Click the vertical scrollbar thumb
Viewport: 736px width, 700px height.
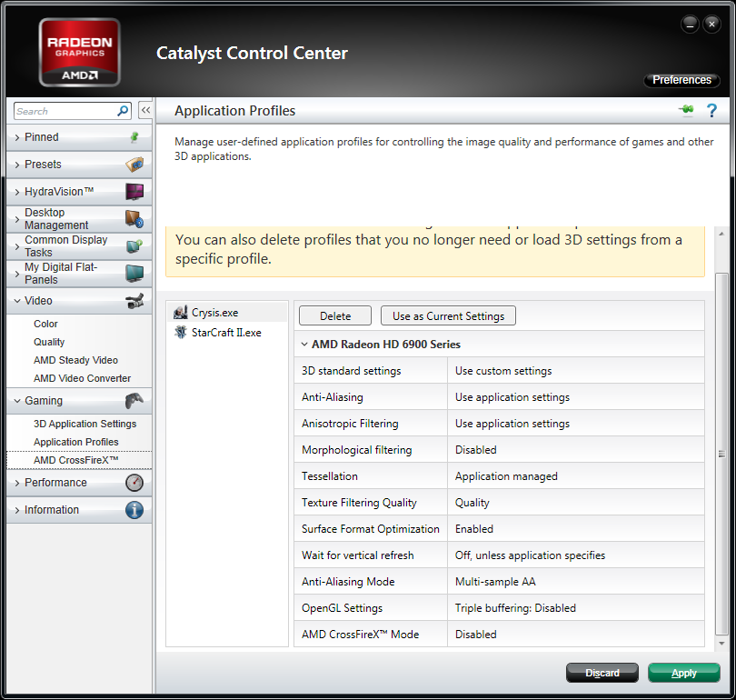tap(721, 454)
